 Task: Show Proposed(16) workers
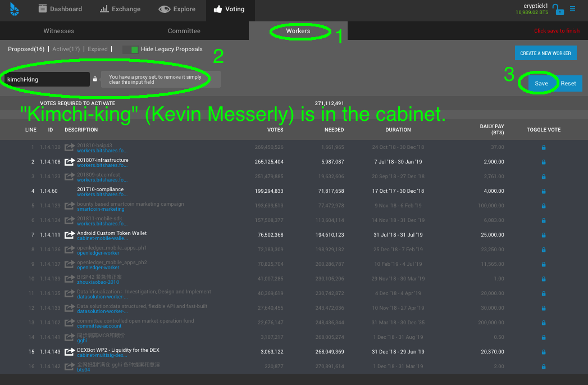tap(26, 49)
